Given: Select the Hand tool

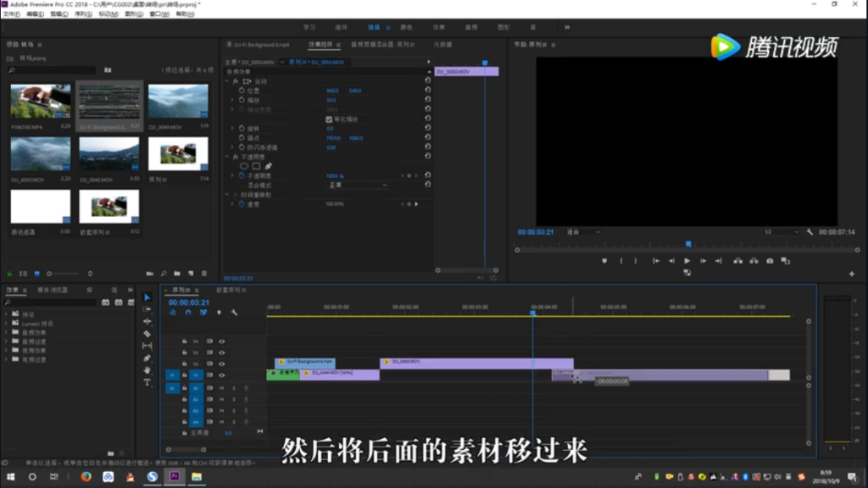Looking at the screenshot, I should (147, 370).
